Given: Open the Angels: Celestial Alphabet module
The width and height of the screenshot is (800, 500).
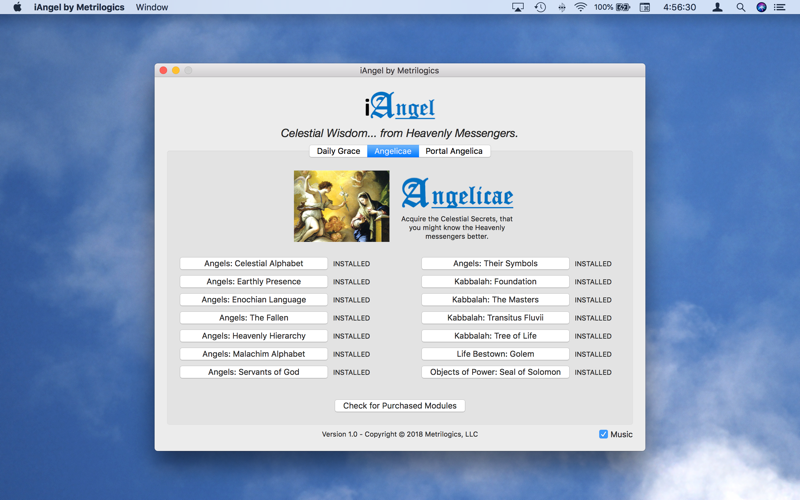Looking at the screenshot, I should point(254,263).
